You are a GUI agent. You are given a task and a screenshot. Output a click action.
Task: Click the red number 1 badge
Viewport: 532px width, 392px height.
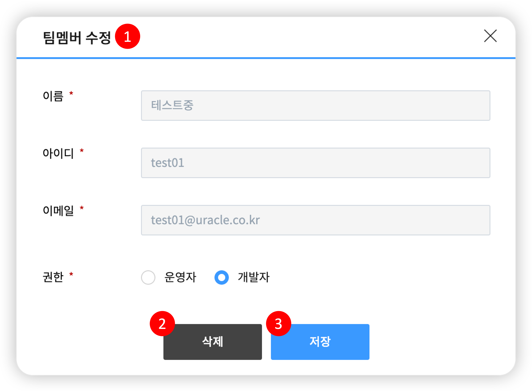127,36
